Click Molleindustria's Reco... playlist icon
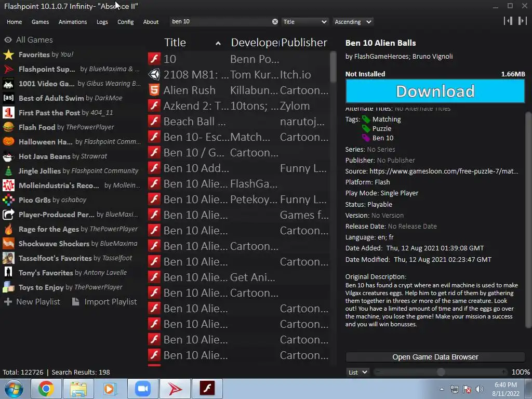The width and height of the screenshot is (532, 399). tap(8, 185)
